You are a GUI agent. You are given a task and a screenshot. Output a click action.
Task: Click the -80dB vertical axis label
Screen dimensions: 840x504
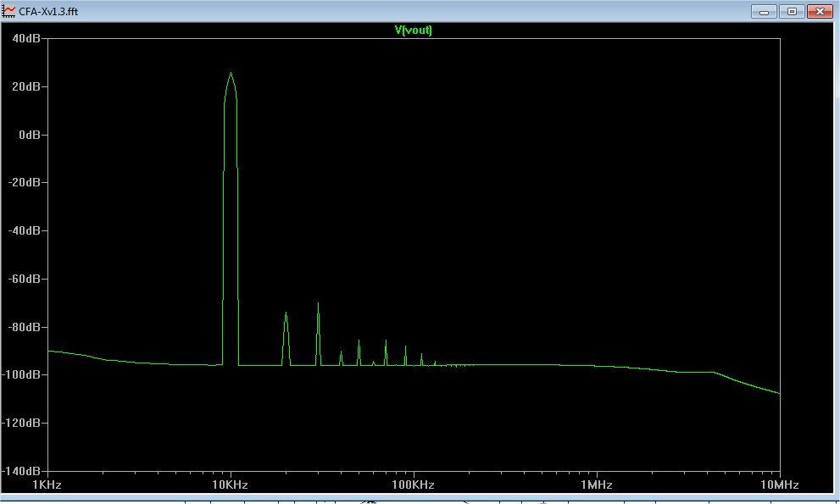coord(24,327)
